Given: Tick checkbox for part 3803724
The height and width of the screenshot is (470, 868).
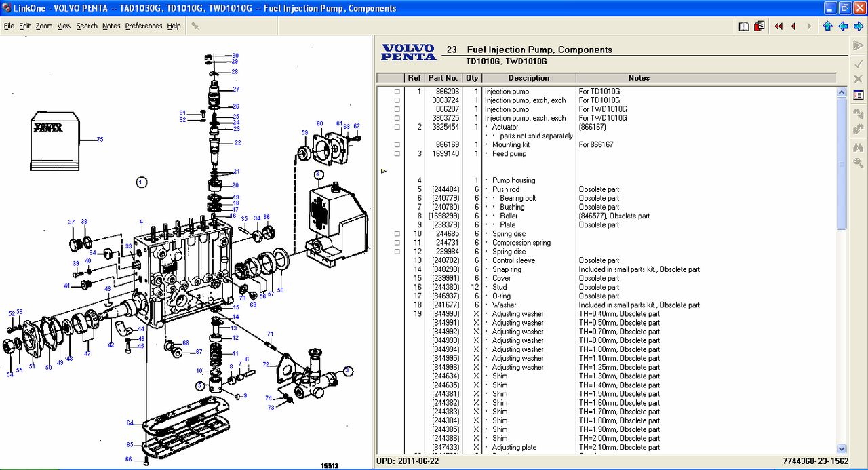Looking at the screenshot, I should coord(397,100).
